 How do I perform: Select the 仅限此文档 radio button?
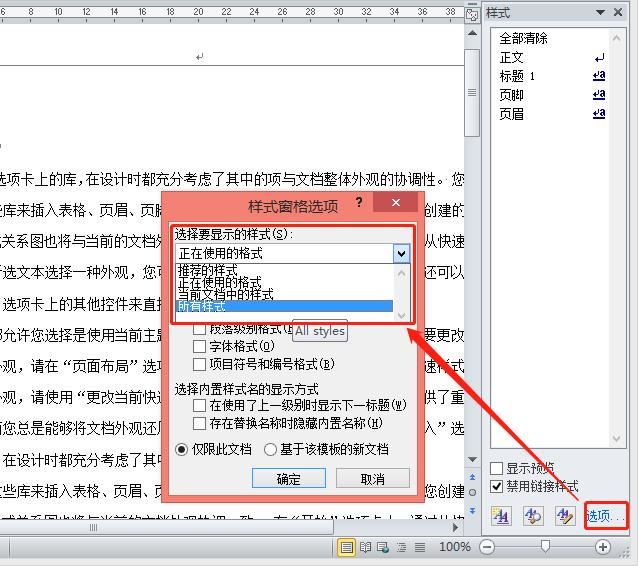pyautogui.click(x=181, y=450)
